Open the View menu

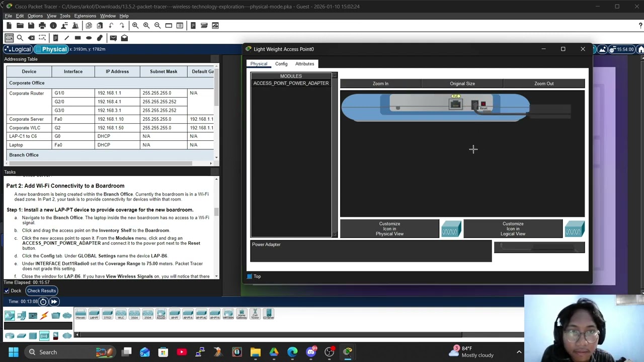[x=51, y=16]
